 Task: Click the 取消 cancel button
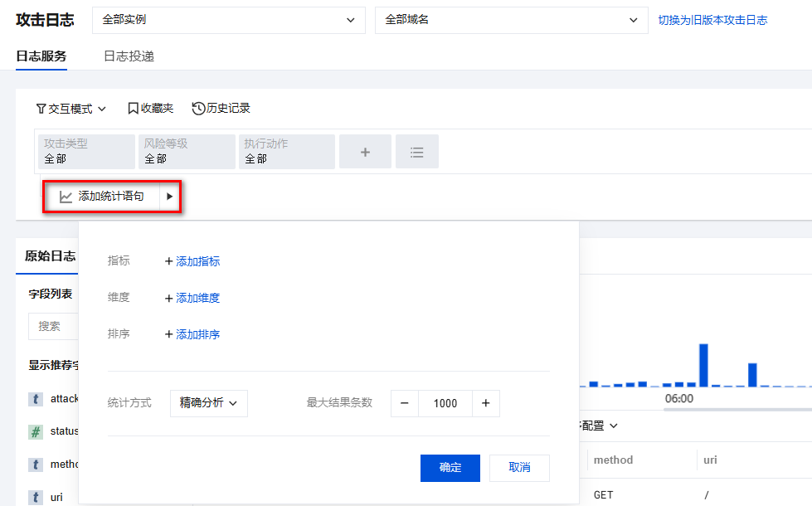point(519,468)
